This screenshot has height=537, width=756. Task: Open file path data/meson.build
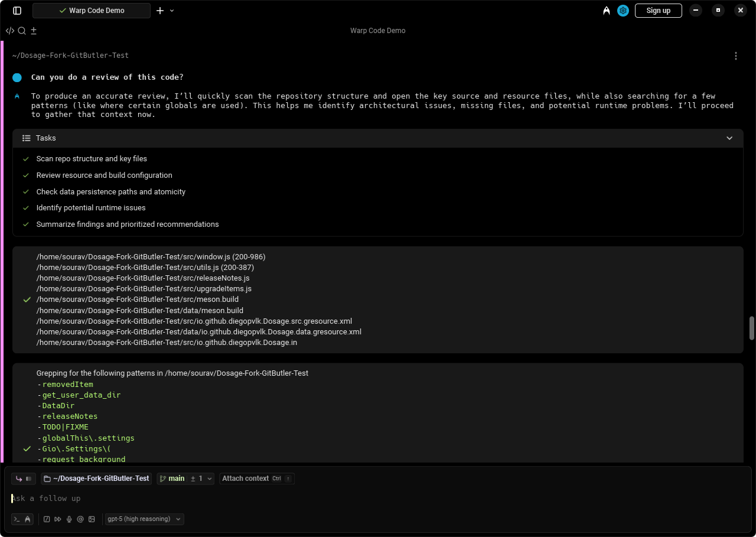tap(140, 311)
